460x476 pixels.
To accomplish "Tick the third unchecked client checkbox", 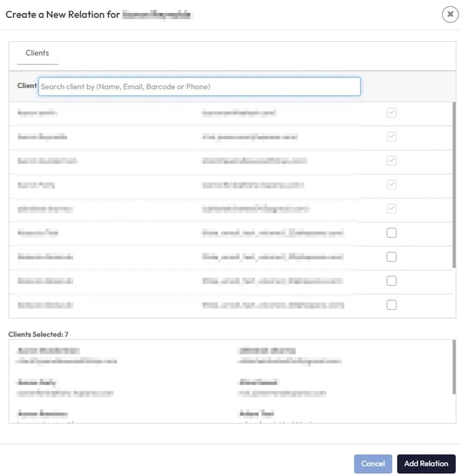I will [x=391, y=281].
